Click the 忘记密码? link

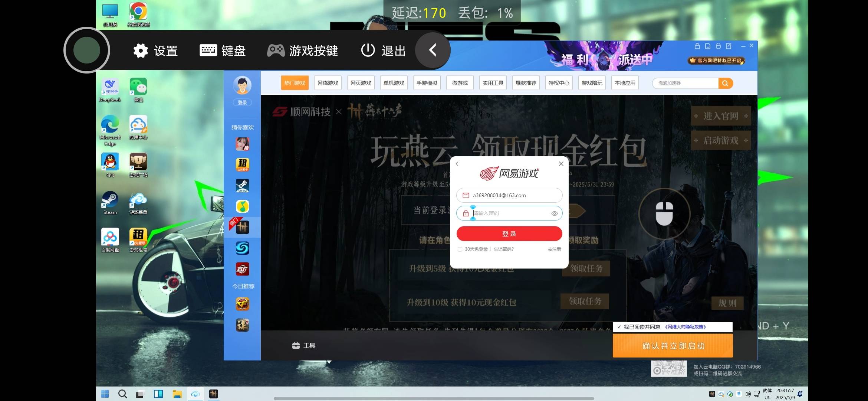click(503, 249)
